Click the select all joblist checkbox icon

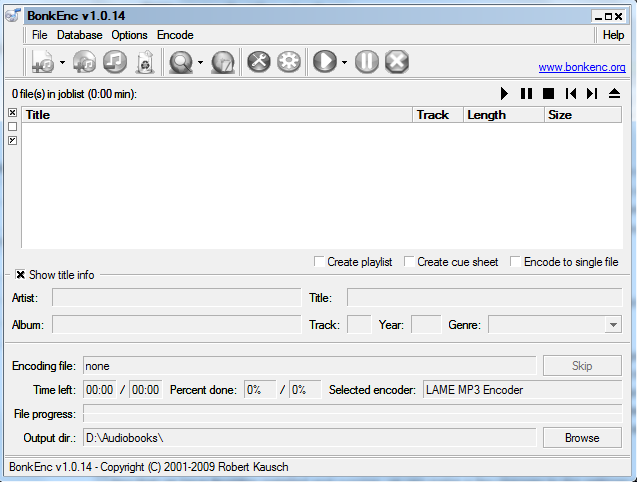tap(13, 113)
